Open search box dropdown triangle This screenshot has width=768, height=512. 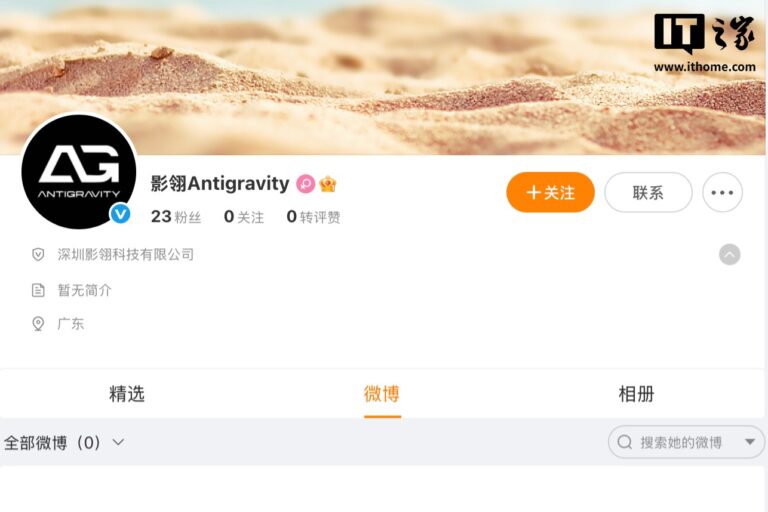(x=750, y=442)
